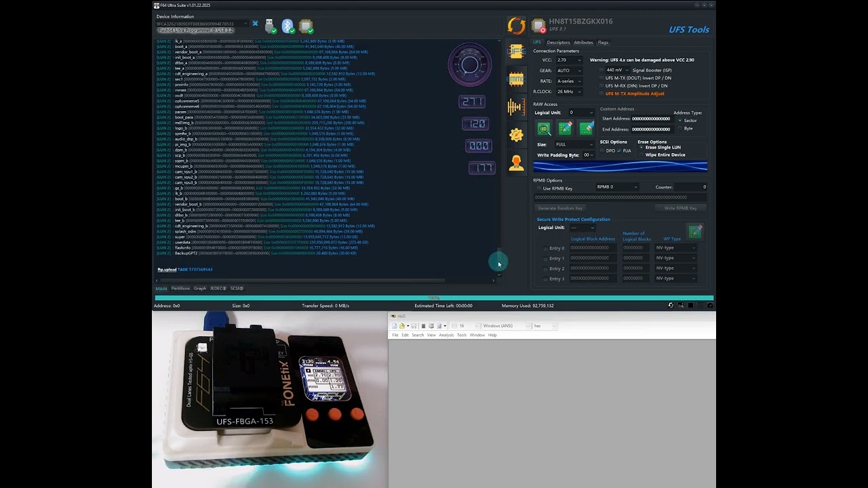This screenshot has width=868, height=488.
Task: Switch to the Attributes tab
Action: pyautogui.click(x=583, y=42)
